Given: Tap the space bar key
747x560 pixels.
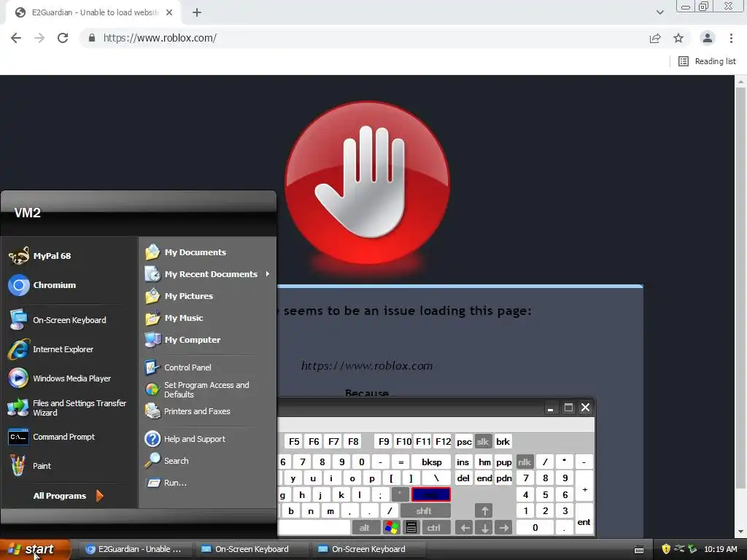Looking at the screenshot, I should click(314, 528).
